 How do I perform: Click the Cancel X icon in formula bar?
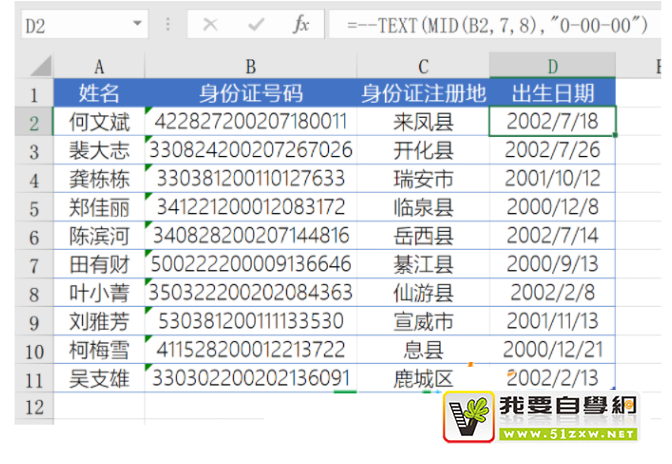[x=210, y=24]
